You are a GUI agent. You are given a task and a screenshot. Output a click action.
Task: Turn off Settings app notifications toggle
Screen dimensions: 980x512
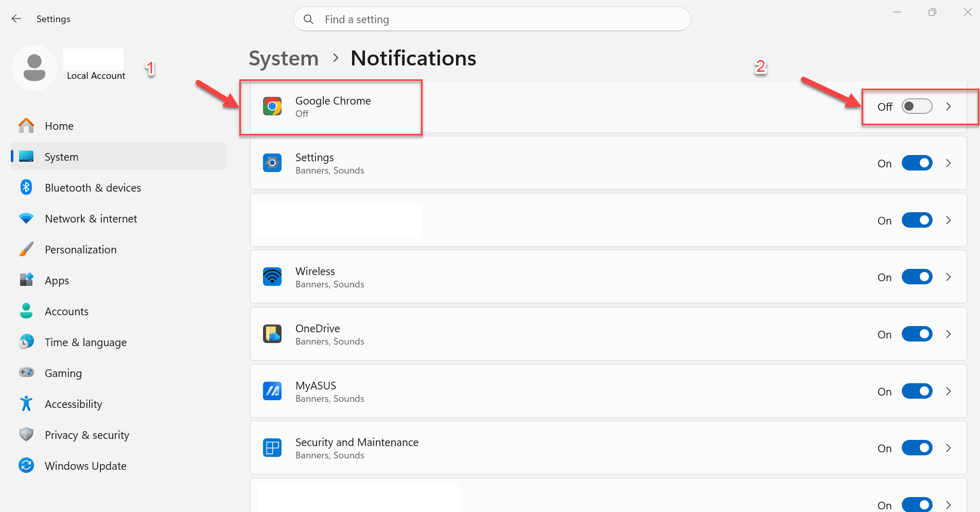pyautogui.click(x=917, y=163)
